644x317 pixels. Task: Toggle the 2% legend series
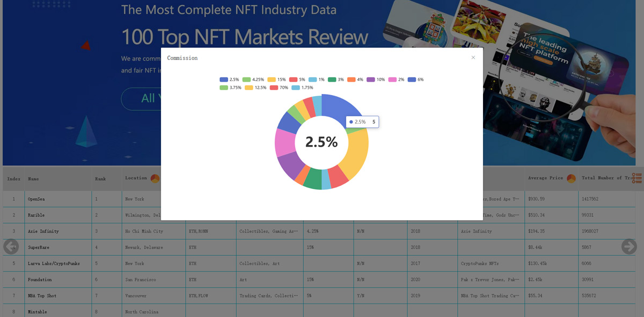[397, 80]
